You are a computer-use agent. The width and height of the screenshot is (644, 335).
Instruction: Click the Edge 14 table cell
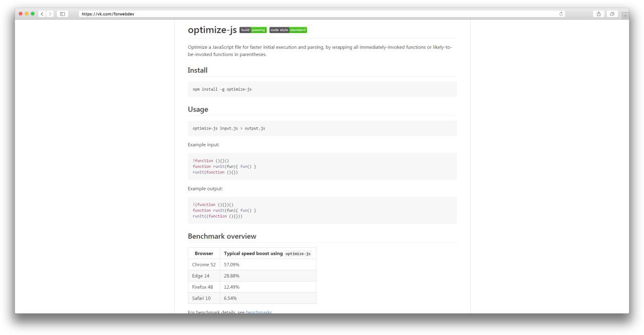click(x=204, y=276)
